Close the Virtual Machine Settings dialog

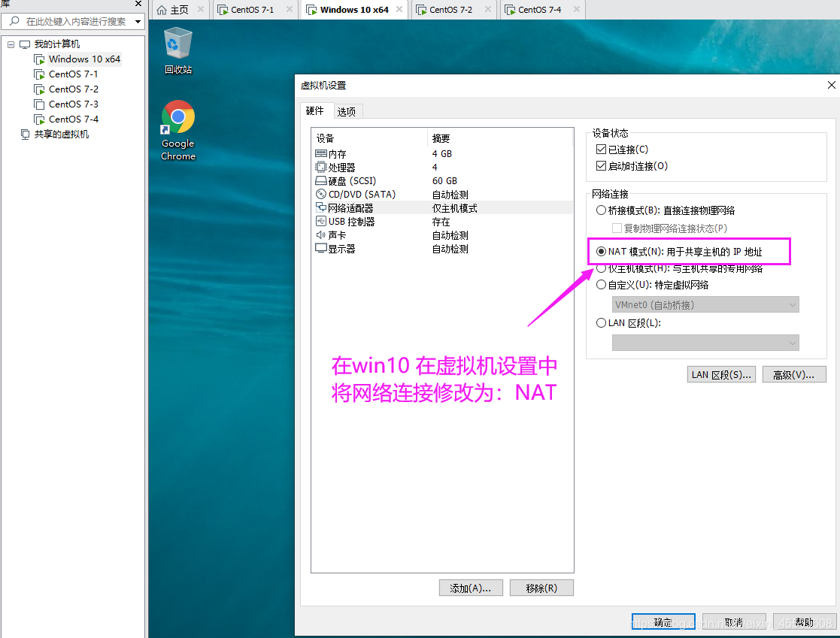tap(832, 85)
